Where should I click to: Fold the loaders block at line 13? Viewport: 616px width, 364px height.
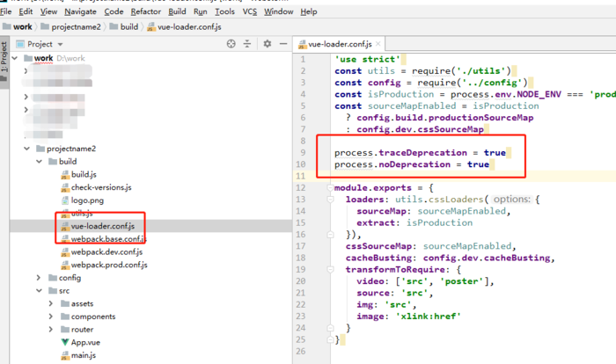tap(330, 200)
